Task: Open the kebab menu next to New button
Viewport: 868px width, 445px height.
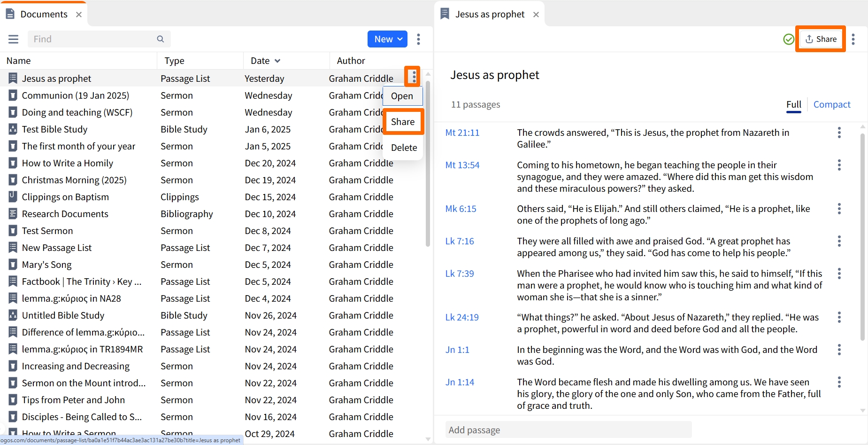Action: point(418,39)
